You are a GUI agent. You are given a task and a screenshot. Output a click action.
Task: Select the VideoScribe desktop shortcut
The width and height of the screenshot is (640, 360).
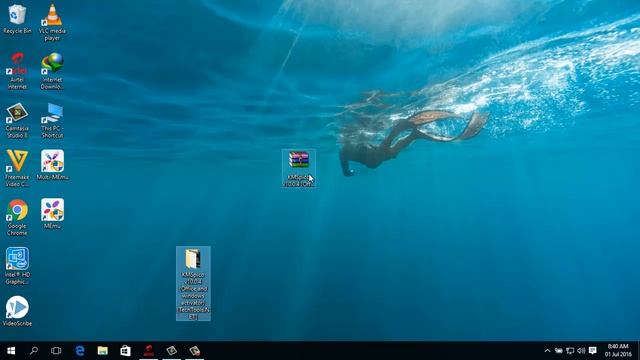click(x=17, y=311)
